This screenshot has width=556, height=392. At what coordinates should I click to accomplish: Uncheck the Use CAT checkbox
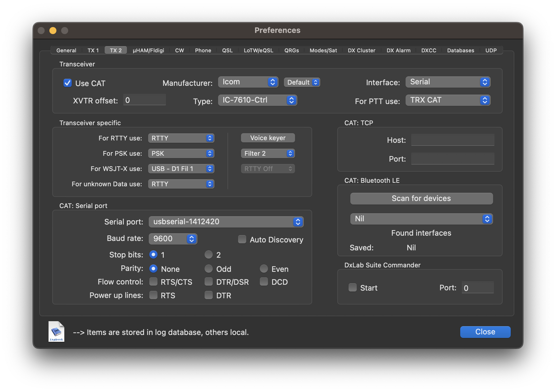(x=68, y=83)
